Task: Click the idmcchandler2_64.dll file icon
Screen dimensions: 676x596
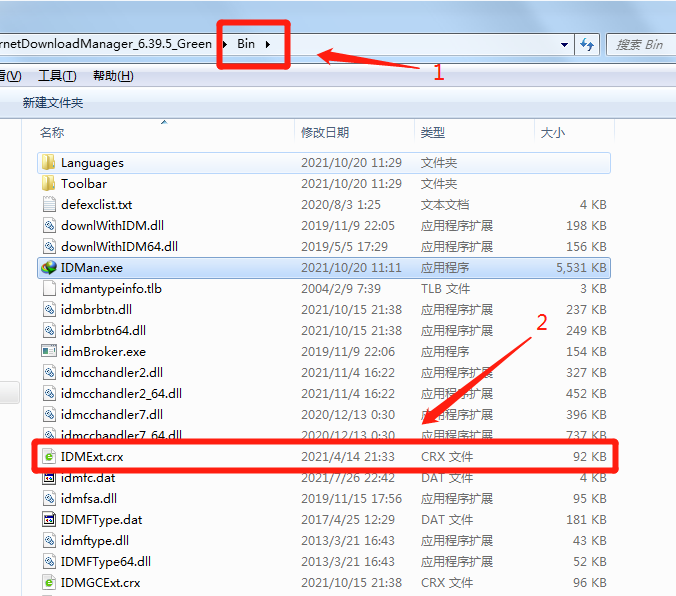Action: coord(49,393)
